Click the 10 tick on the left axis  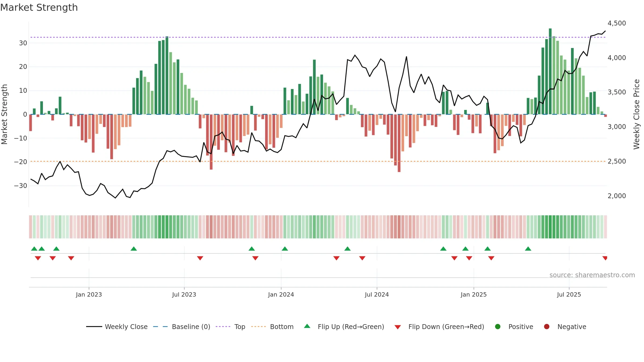point(23,90)
